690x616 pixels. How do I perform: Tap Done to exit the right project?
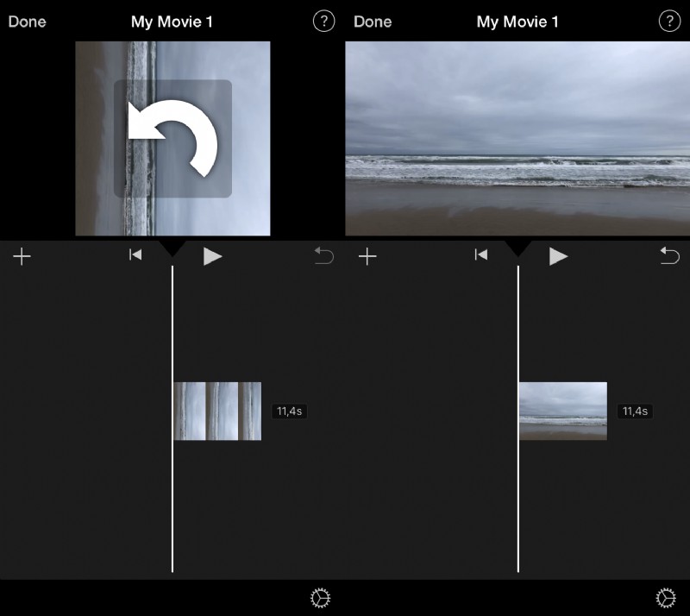(373, 22)
